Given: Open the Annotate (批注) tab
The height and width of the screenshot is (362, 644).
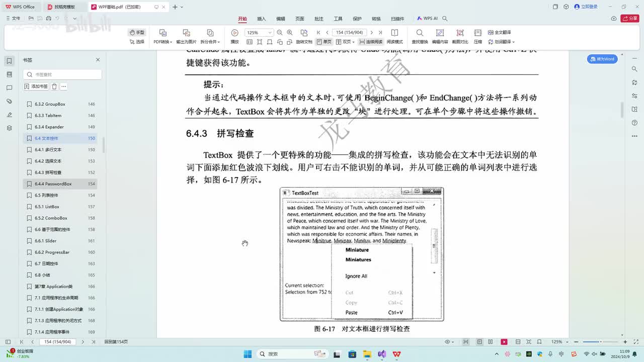Looking at the screenshot, I should tap(319, 19).
